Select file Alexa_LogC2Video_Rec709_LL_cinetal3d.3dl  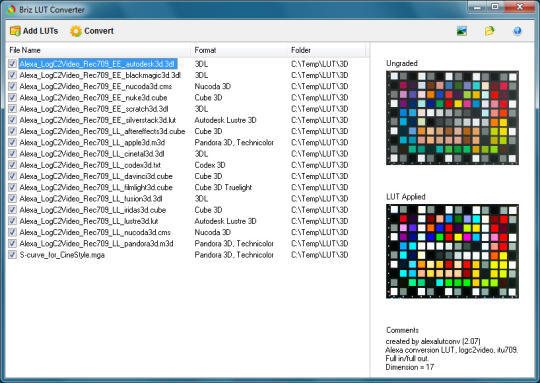92,154
